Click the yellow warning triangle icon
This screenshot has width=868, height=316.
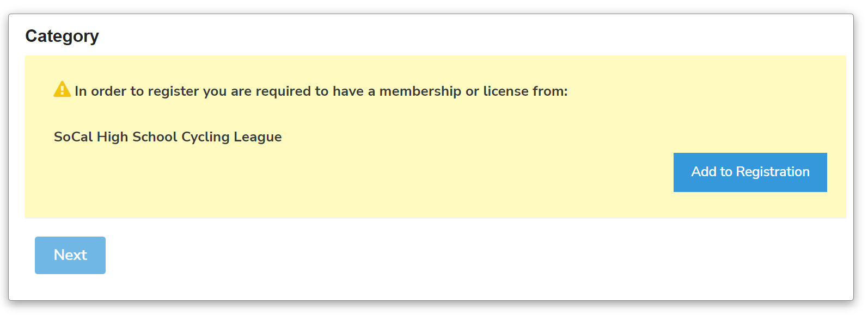(x=62, y=89)
